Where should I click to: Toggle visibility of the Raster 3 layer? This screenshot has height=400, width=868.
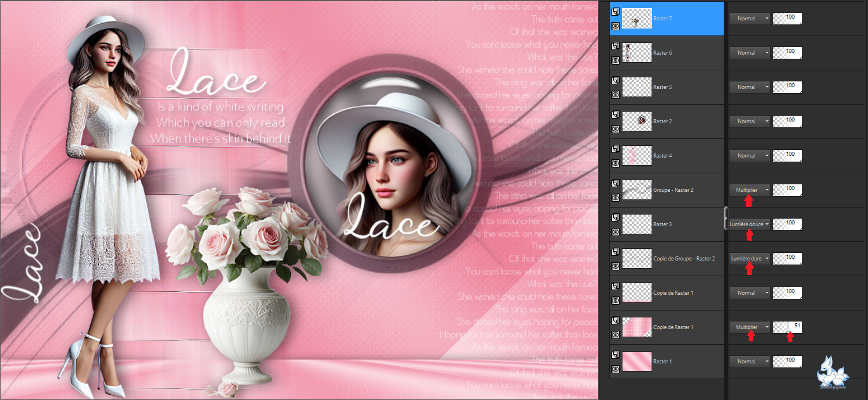pyautogui.click(x=616, y=231)
